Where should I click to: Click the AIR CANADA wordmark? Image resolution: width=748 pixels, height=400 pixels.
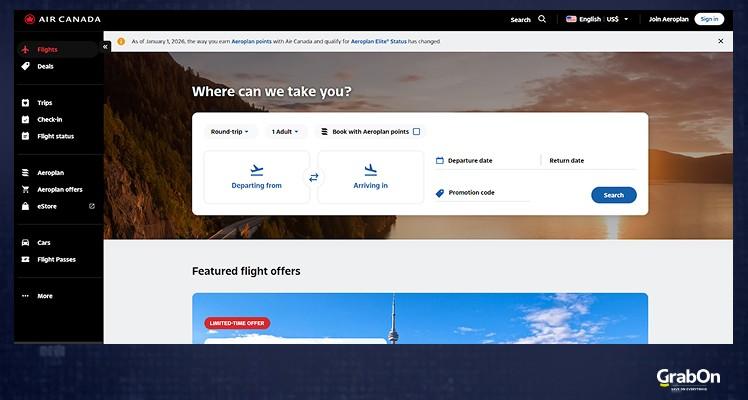(69, 20)
